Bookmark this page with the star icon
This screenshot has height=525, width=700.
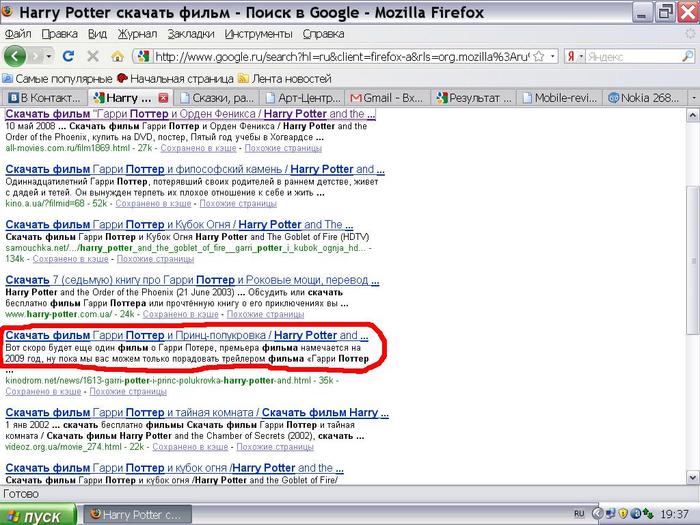click(539, 56)
